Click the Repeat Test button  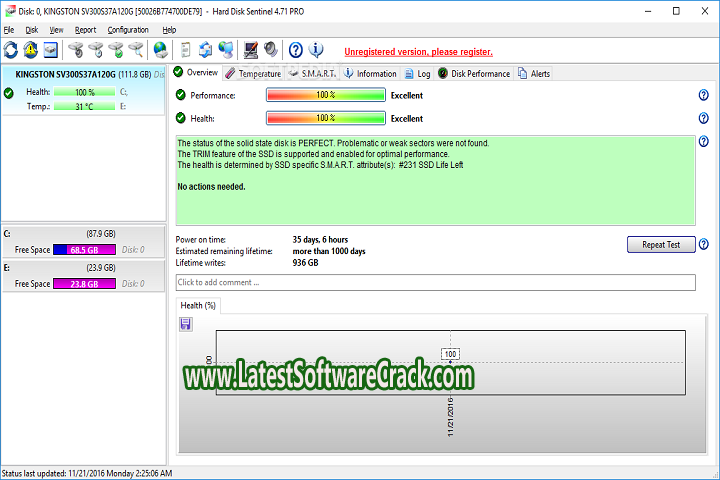pos(661,244)
